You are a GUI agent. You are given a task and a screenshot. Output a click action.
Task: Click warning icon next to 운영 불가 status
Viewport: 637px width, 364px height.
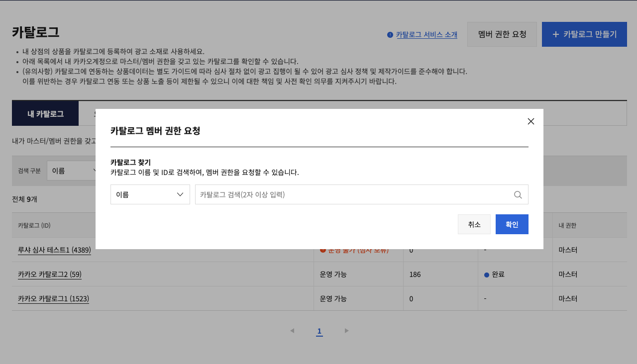[322, 251]
